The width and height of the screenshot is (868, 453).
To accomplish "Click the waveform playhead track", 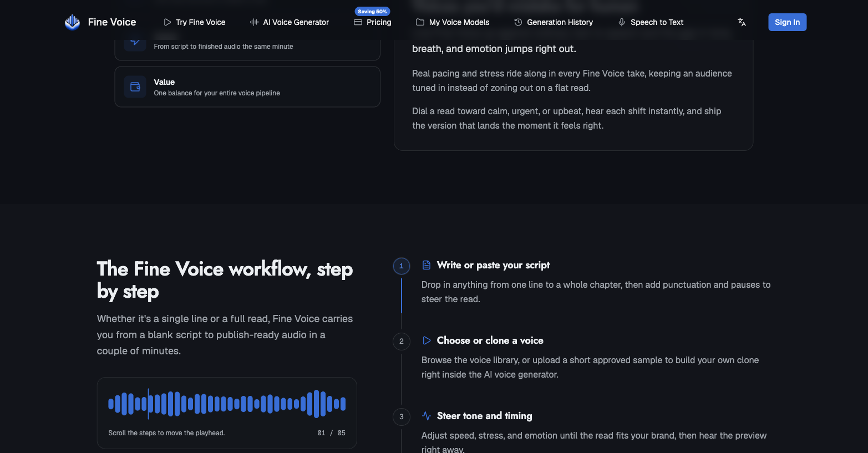I will point(227,404).
